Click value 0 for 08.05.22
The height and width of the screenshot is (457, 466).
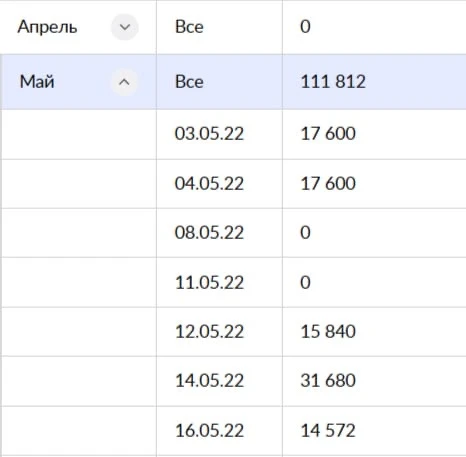[305, 232]
